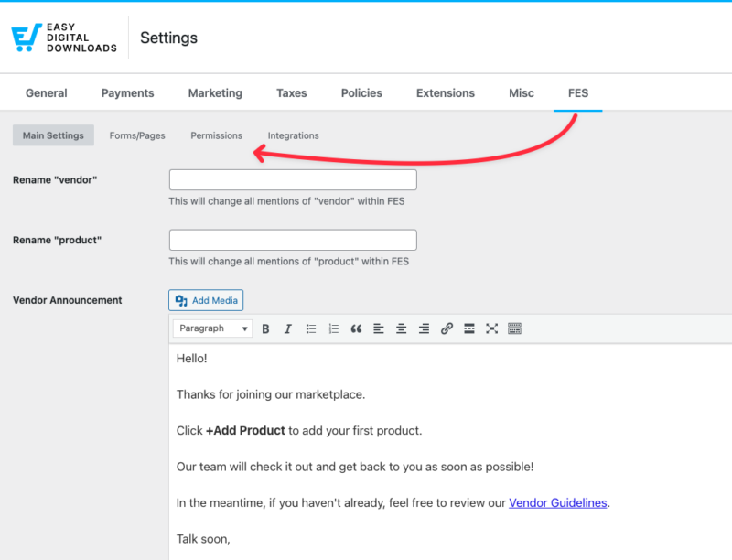This screenshot has height=560, width=732.
Task: Open the Forms/Pages settings section
Action: coord(136,135)
